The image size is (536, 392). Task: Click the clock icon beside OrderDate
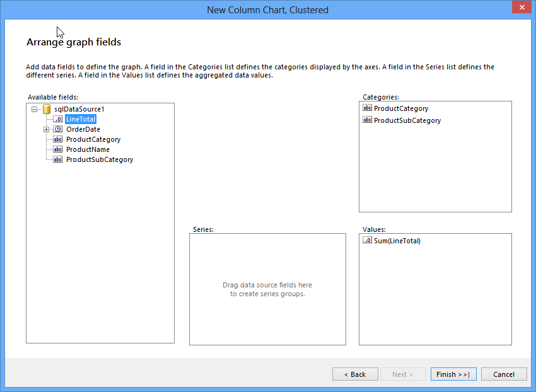(x=57, y=129)
